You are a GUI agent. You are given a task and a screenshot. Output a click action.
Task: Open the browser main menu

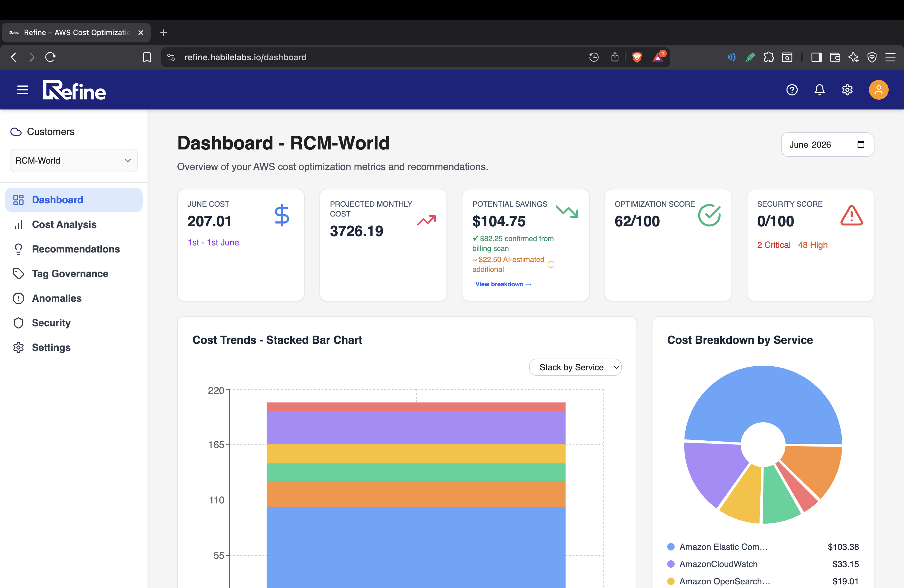890,57
